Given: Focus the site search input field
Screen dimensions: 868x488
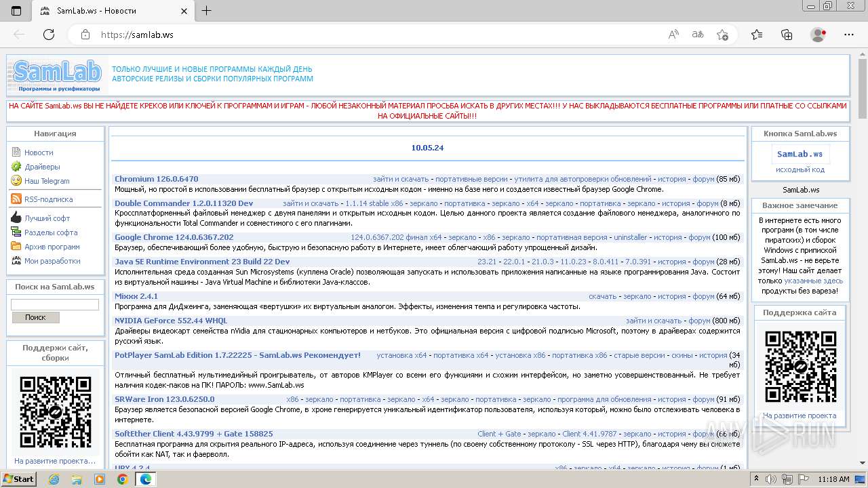Looking at the screenshot, I should (x=55, y=305).
